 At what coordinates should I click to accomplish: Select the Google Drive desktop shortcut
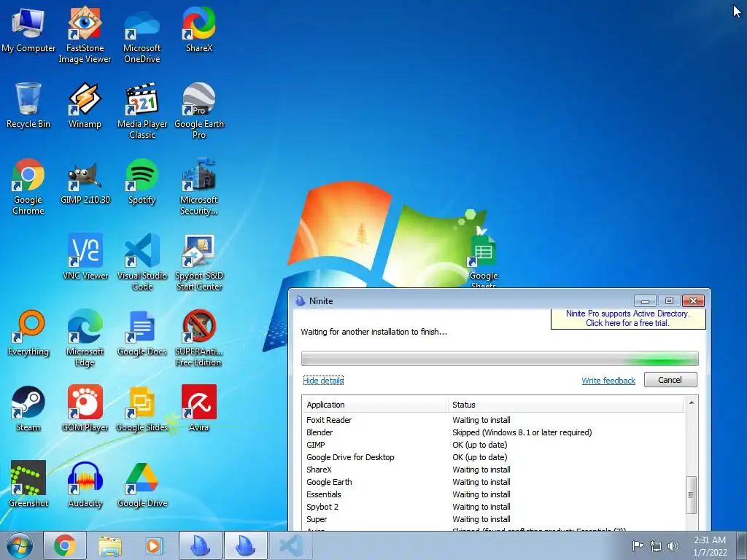pos(142,484)
